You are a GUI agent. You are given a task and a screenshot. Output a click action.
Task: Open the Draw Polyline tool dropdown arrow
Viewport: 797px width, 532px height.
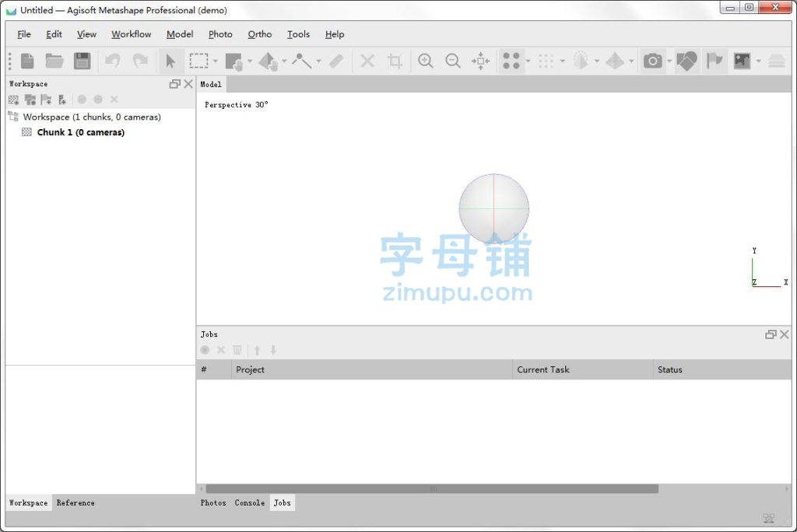click(318, 61)
